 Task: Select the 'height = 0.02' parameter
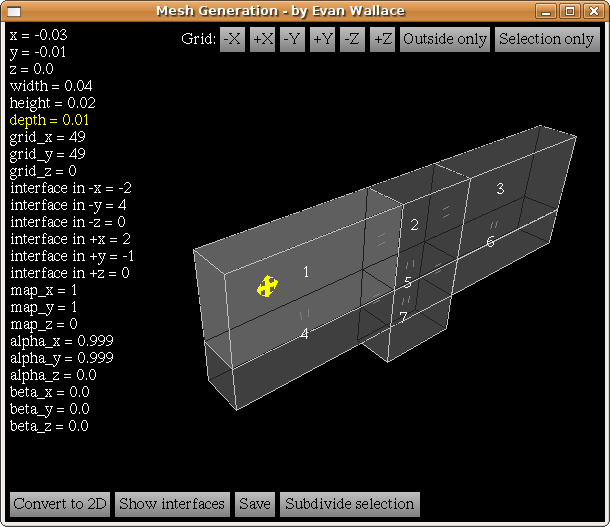point(53,103)
